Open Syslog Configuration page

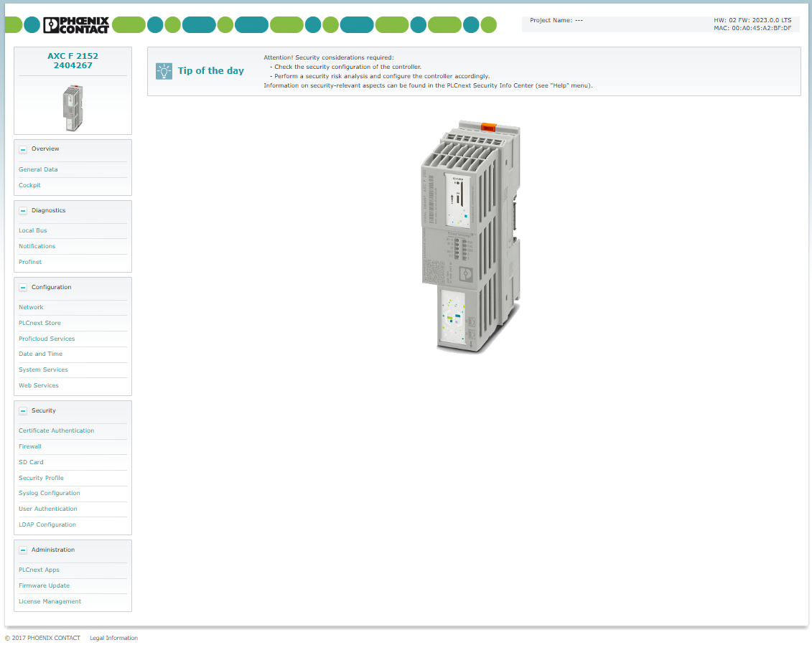coord(50,494)
